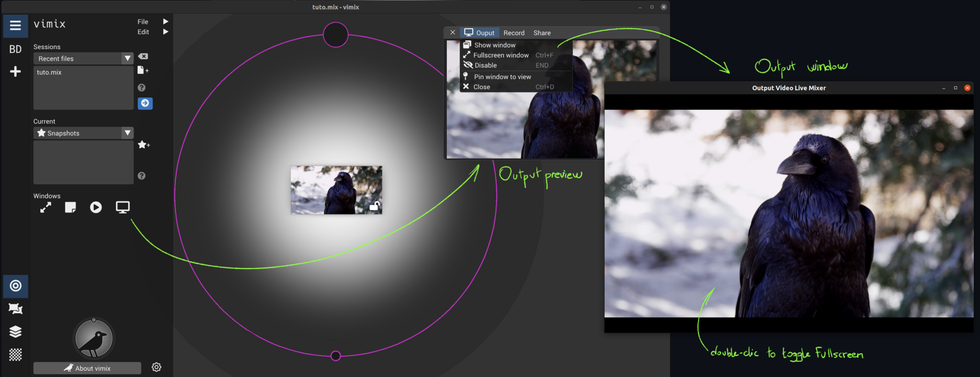Toggle the sticky notes window icon
This screenshot has height=377, width=980.
71,207
